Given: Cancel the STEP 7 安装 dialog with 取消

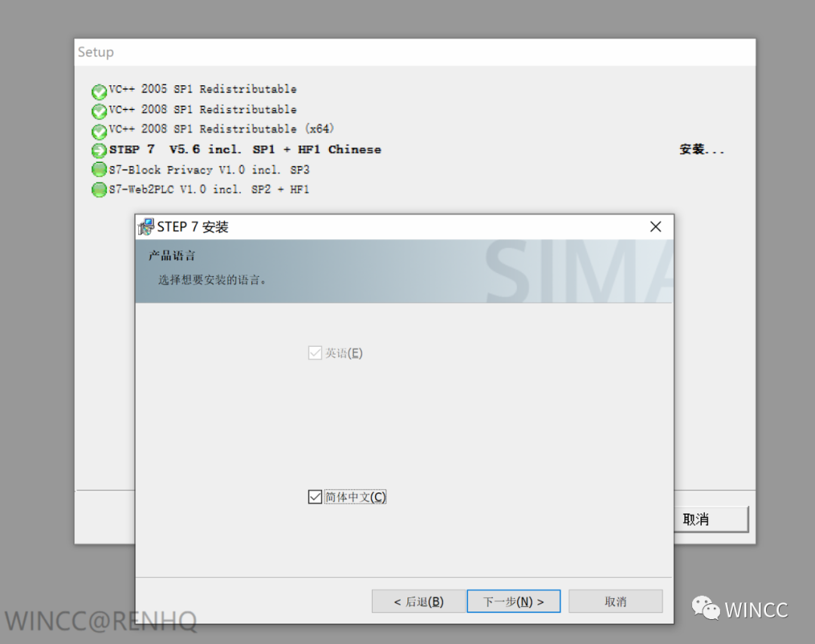Looking at the screenshot, I should [x=616, y=602].
